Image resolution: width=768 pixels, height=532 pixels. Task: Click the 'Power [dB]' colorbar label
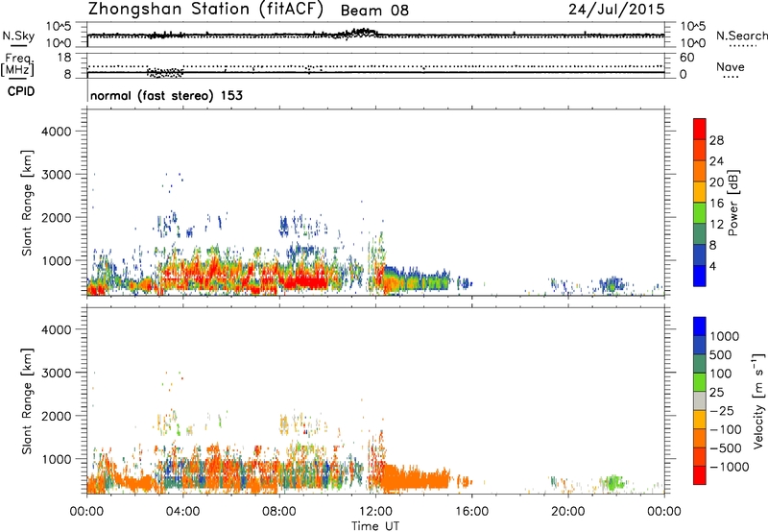pos(733,203)
